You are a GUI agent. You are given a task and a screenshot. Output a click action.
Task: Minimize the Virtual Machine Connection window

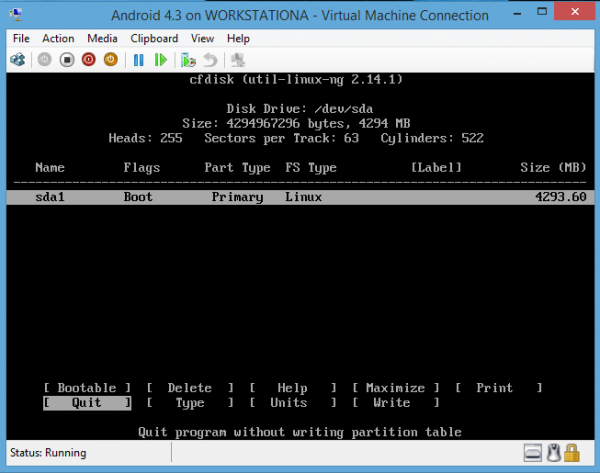tap(517, 12)
